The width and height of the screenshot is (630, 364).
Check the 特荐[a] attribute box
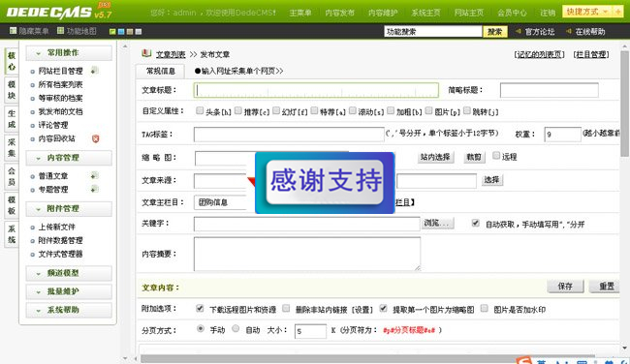314,110
